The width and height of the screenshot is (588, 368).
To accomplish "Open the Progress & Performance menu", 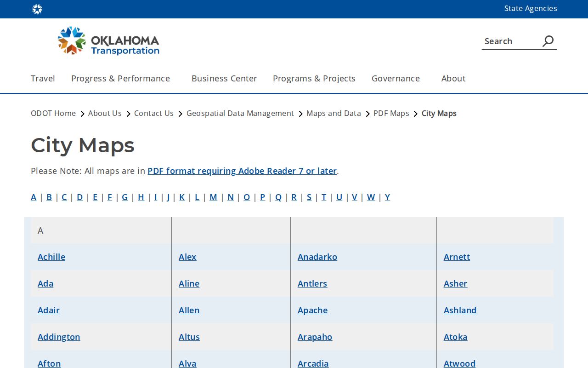I will [120, 78].
